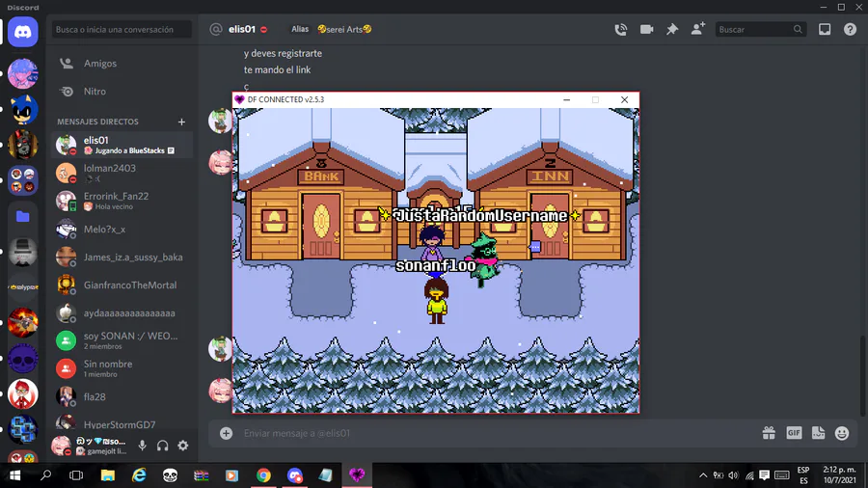Open the Windows Start menu

pyautogui.click(x=14, y=475)
